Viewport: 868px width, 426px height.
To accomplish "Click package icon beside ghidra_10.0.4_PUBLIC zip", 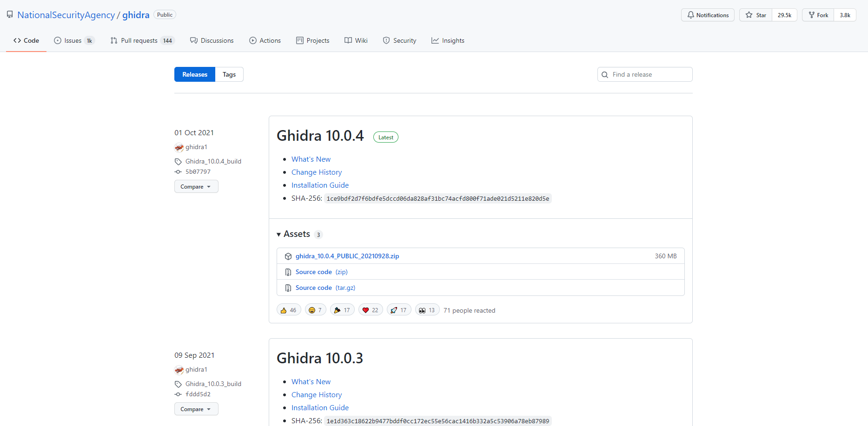I will pyautogui.click(x=288, y=256).
